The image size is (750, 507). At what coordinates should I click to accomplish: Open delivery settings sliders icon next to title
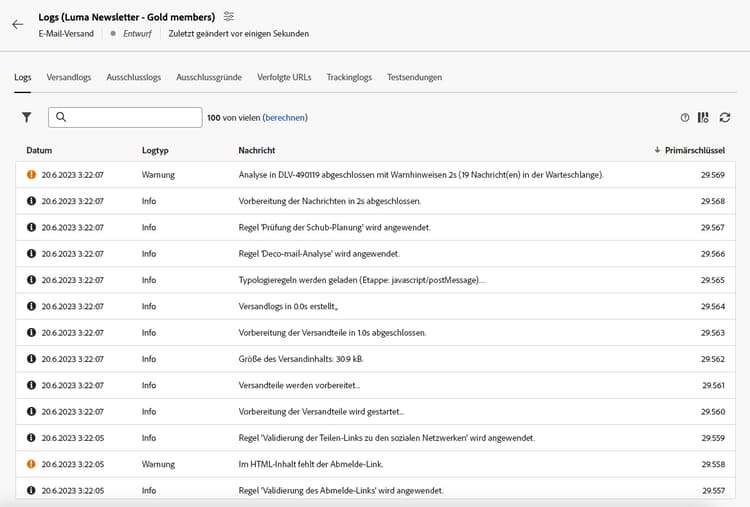229,17
